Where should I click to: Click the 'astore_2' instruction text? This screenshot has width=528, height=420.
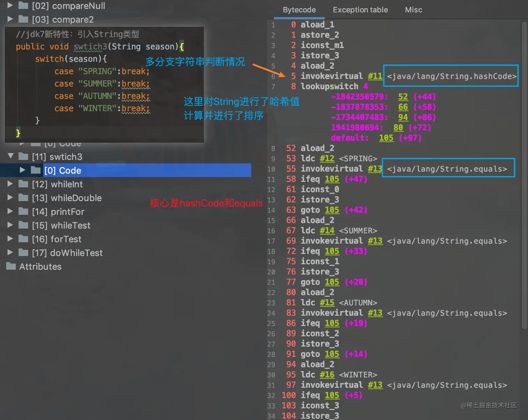[x=320, y=35]
